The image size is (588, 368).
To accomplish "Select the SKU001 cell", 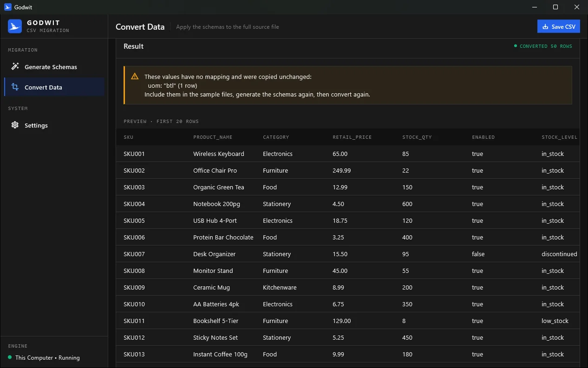I will pyautogui.click(x=134, y=154).
